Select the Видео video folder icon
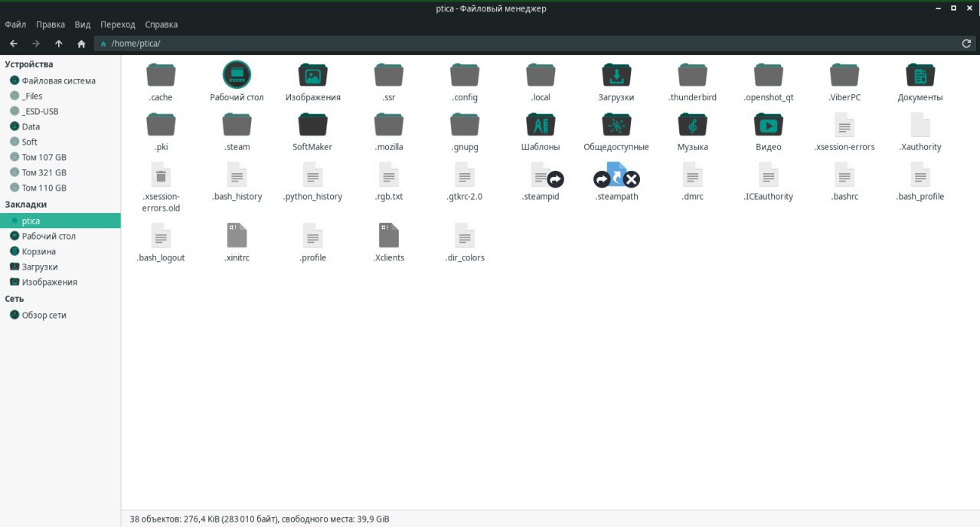The image size is (980, 527). 768,124
